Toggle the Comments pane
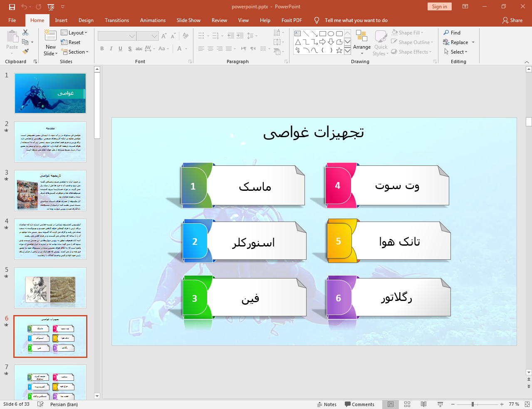The image size is (532, 409). point(359,404)
